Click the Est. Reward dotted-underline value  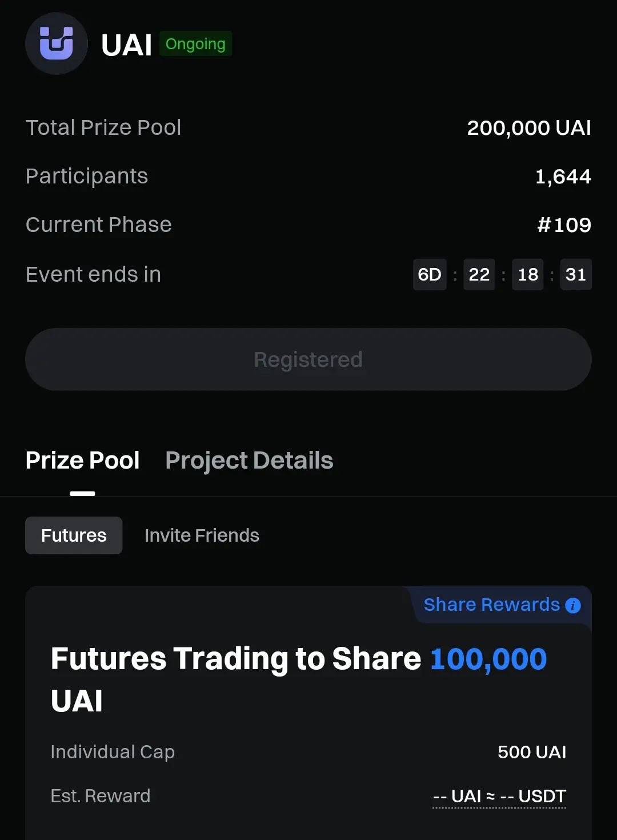(499, 796)
